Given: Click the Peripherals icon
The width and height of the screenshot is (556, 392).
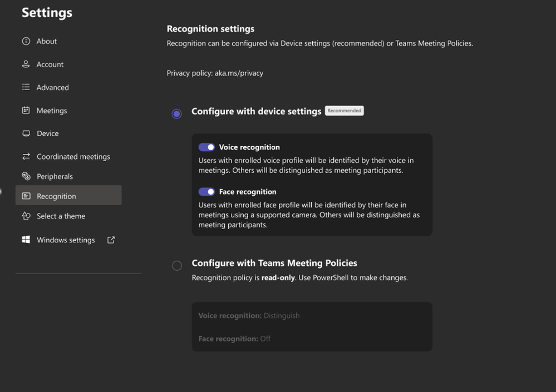Looking at the screenshot, I should click(26, 176).
